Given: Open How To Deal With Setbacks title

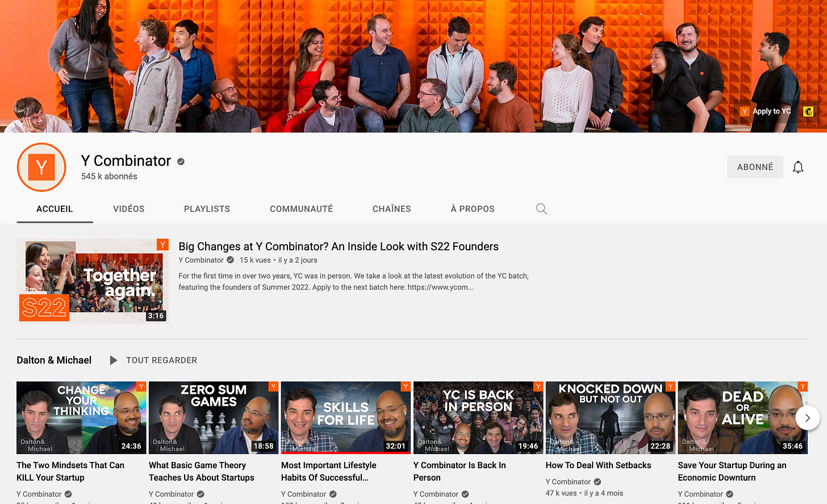Looking at the screenshot, I should pyautogui.click(x=599, y=465).
